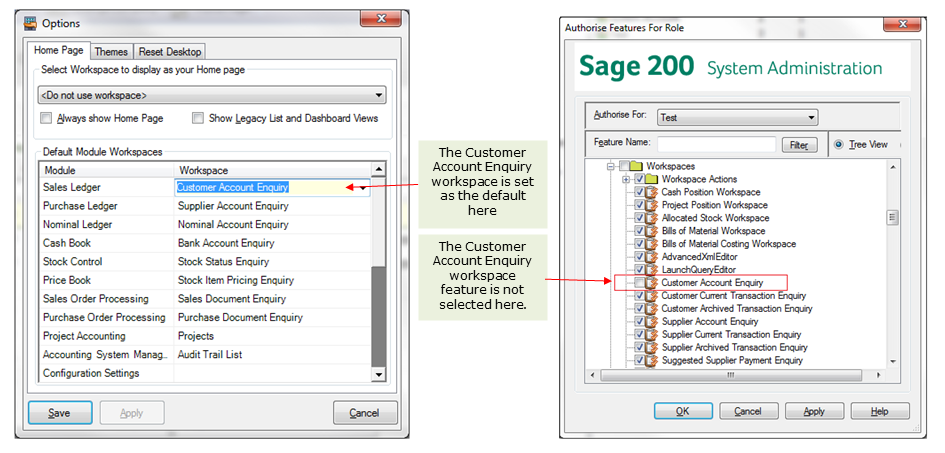Click the Workspace column header

click(273, 170)
